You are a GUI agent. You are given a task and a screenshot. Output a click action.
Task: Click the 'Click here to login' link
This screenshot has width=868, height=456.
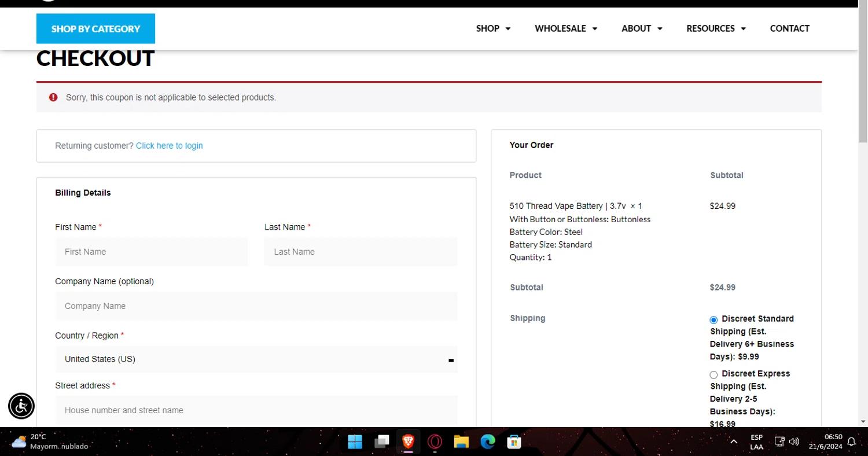click(x=169, y=146)
